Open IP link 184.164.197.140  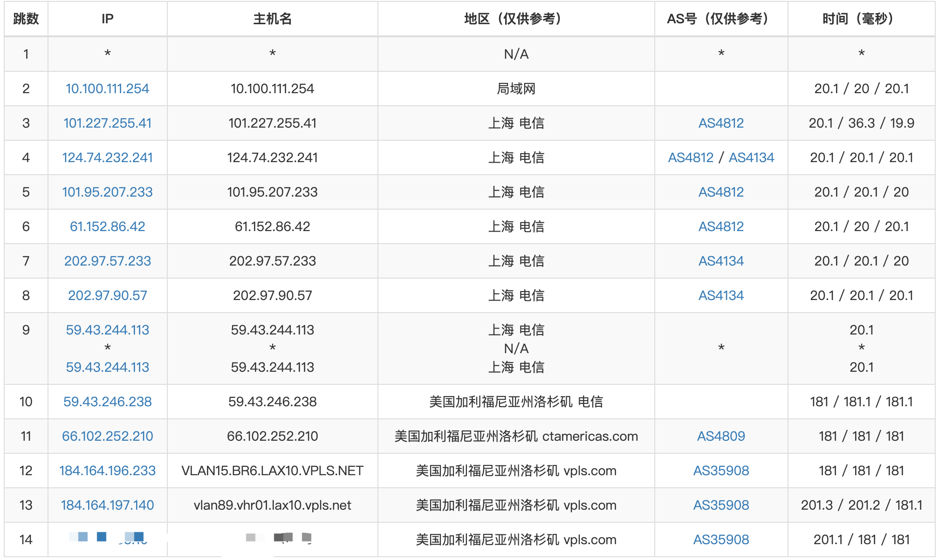click(107, 505)
